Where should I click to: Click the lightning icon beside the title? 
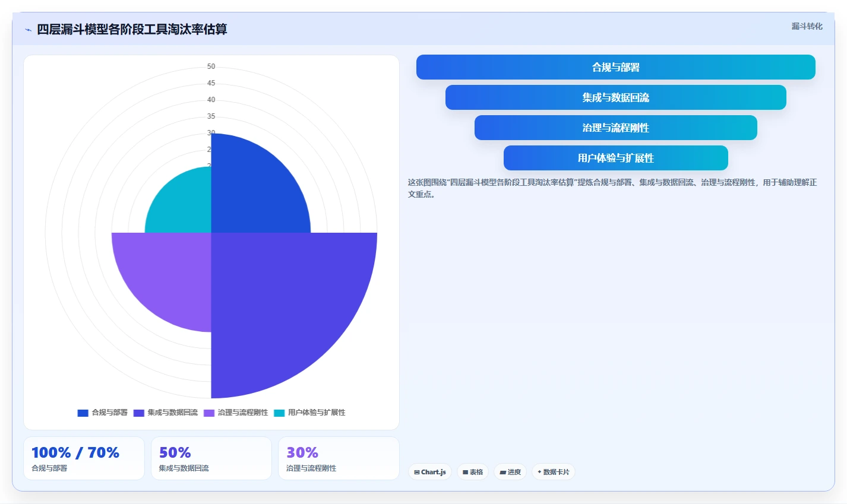pos(28,30)
